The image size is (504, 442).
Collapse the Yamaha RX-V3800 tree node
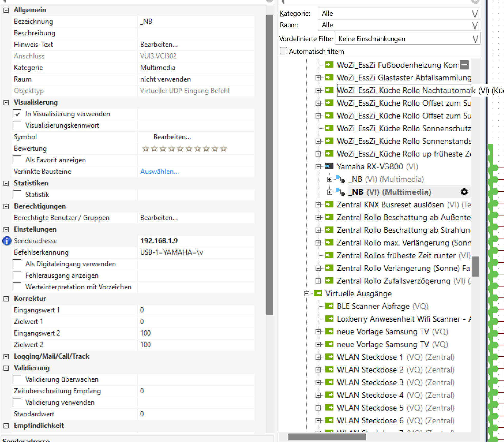[x=318, y=166]
